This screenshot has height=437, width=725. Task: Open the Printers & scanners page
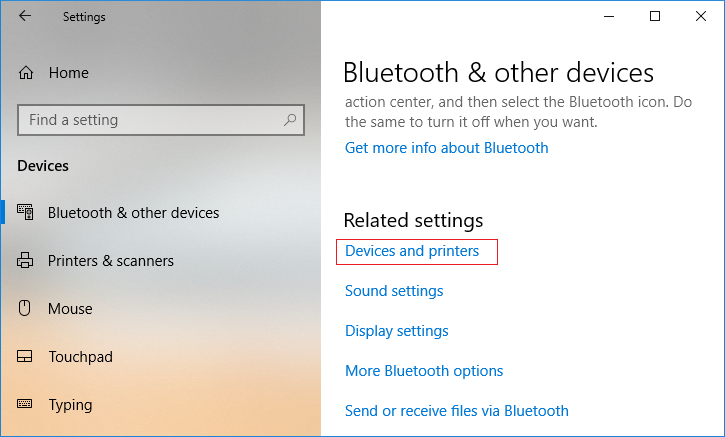(x=110, y=261)
